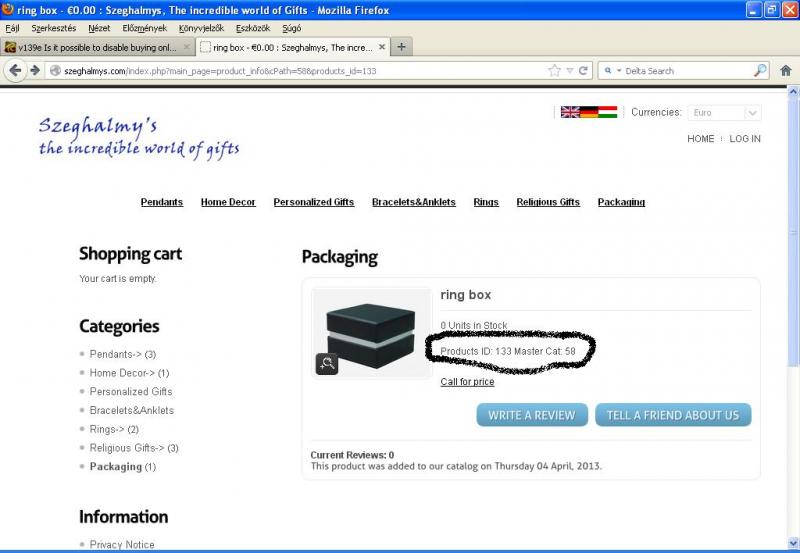The image size is (800, 553).
Task: Open the Currencies Euro dropdown
Action: point(724,113)
